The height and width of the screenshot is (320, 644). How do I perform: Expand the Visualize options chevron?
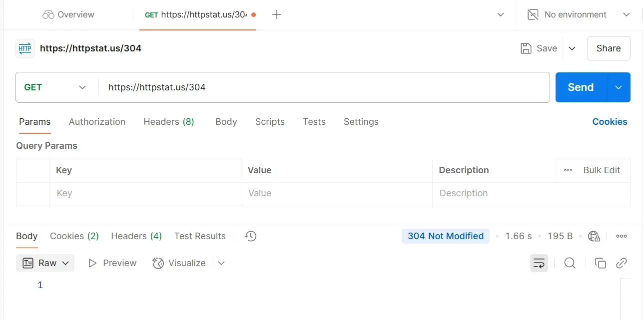[221, 263]
